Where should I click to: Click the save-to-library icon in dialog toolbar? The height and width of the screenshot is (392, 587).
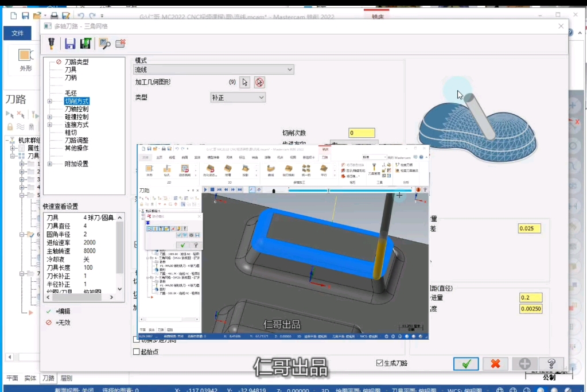click(85, 44)
